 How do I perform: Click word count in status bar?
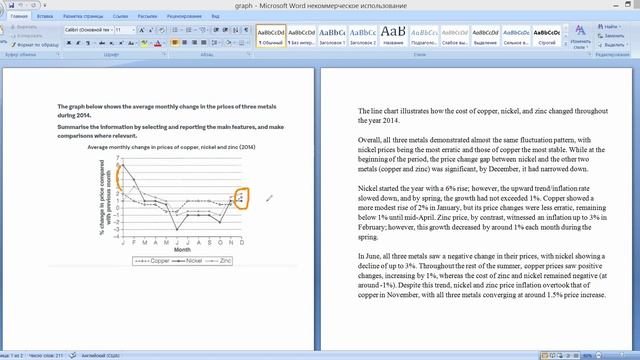[x=46, y=356]
